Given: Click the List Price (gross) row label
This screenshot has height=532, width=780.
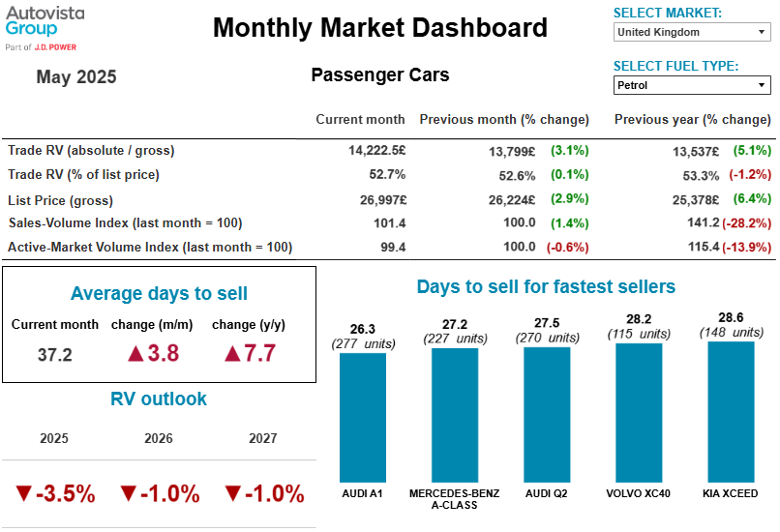Looking at the screenshot, I should tap(60, 200).
